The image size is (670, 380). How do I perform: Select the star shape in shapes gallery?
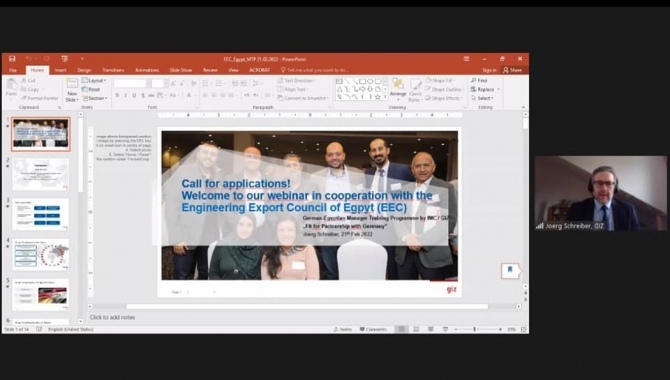click(378, 97)
